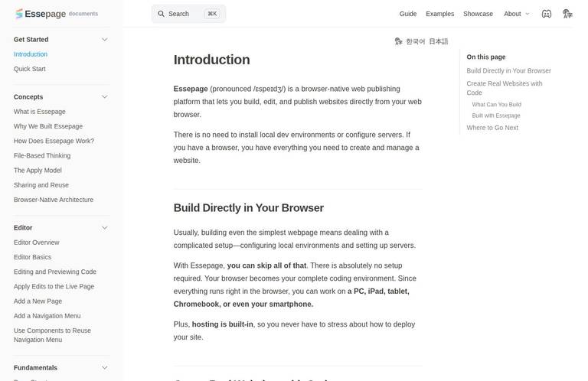Click translation icon beside 한국어 link

point(398,41)
